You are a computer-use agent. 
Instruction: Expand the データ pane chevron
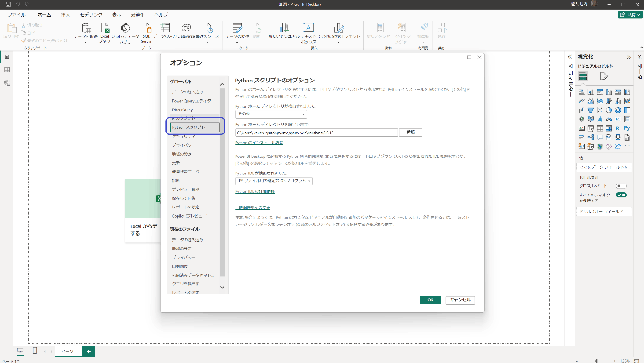639,57
